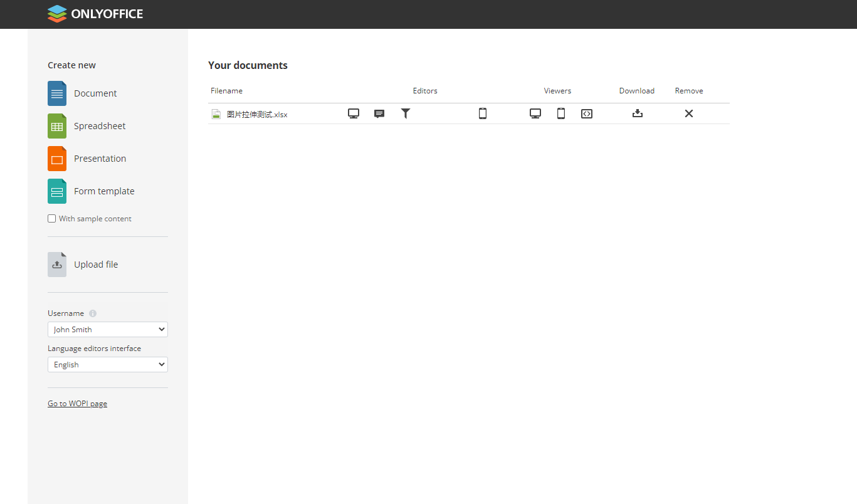Open the file in the desktop editor

coord(354,113)
